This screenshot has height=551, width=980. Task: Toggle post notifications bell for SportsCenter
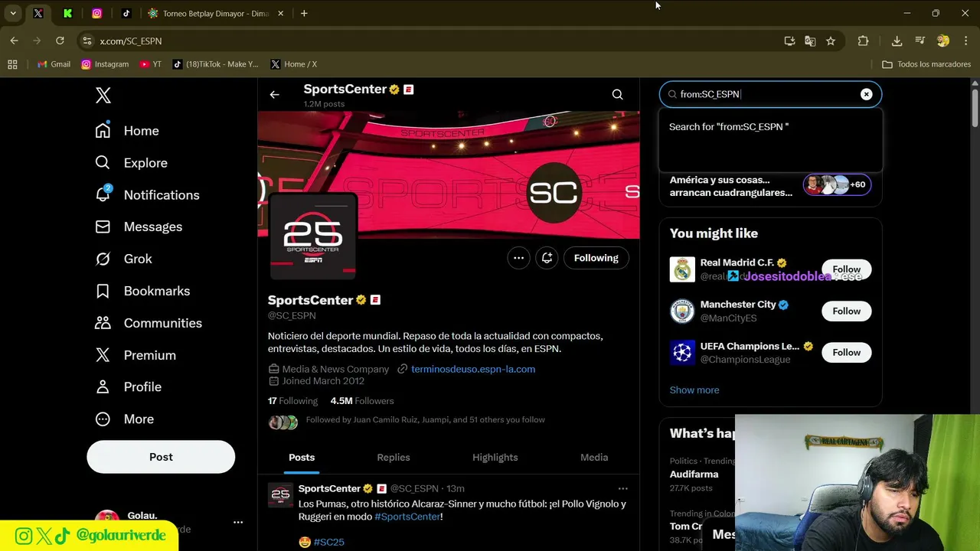(547, 258)
